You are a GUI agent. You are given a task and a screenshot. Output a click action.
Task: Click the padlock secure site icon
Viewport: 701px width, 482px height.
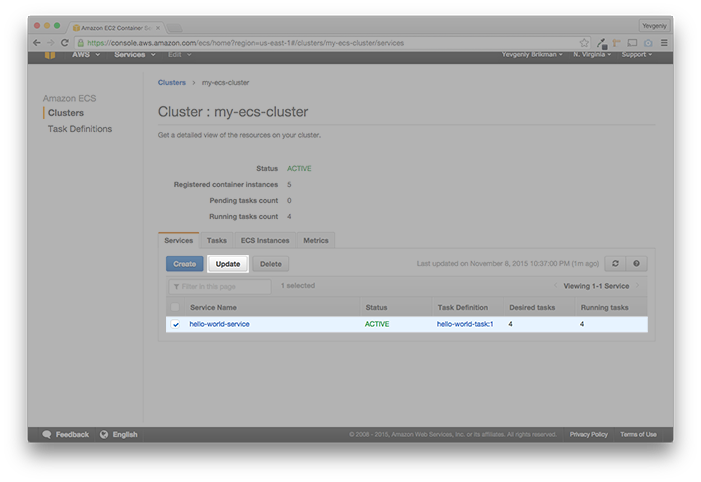(x=81, y=43)
